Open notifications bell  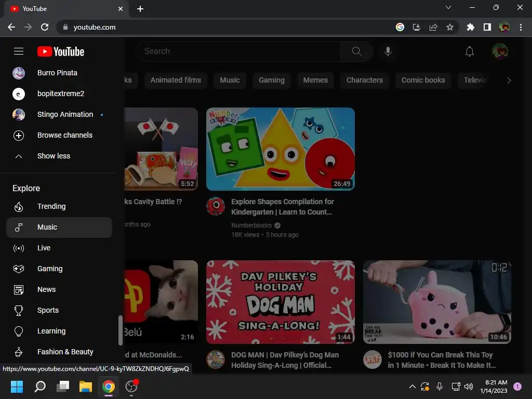tap(470, 51)
